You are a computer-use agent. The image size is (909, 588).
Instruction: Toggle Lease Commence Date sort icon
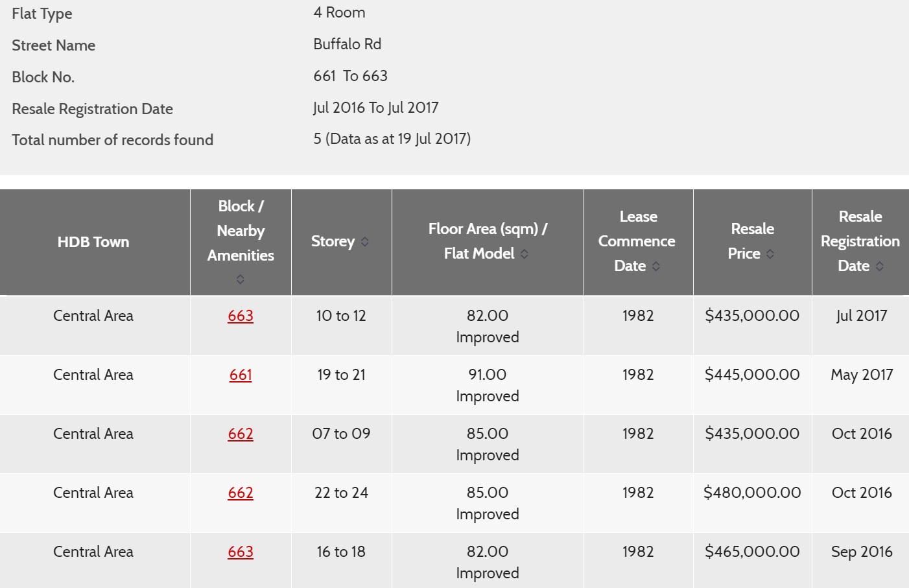[x=656, y=266]
